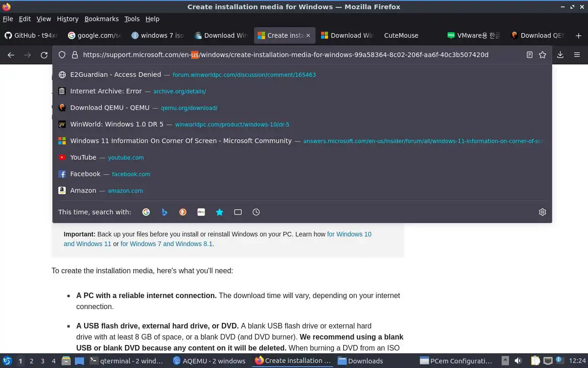Open the File menu

(8, 19)
